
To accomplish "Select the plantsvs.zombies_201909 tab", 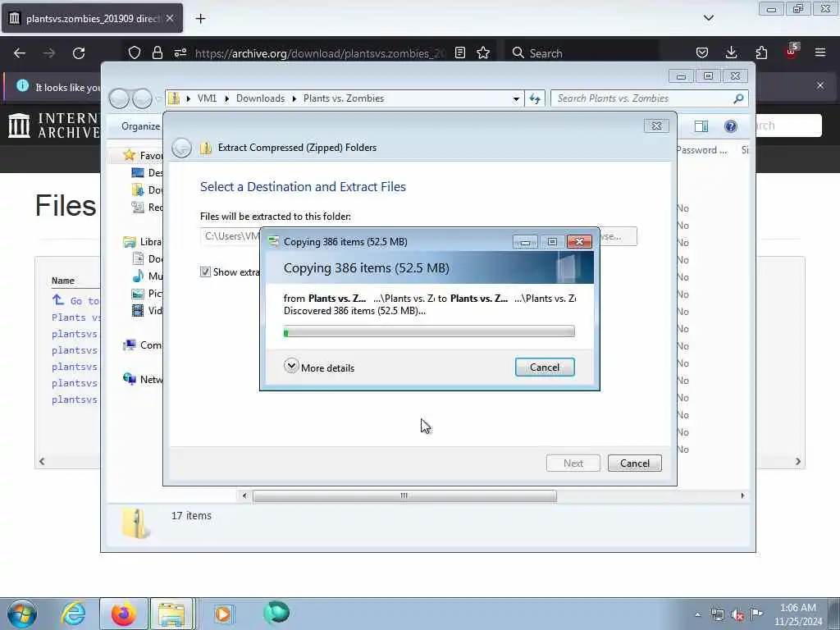I will (92, 18).
